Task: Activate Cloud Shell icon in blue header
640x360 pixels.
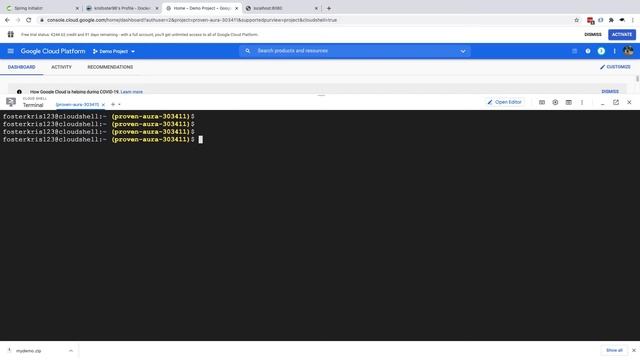Action: pos(574,51)
